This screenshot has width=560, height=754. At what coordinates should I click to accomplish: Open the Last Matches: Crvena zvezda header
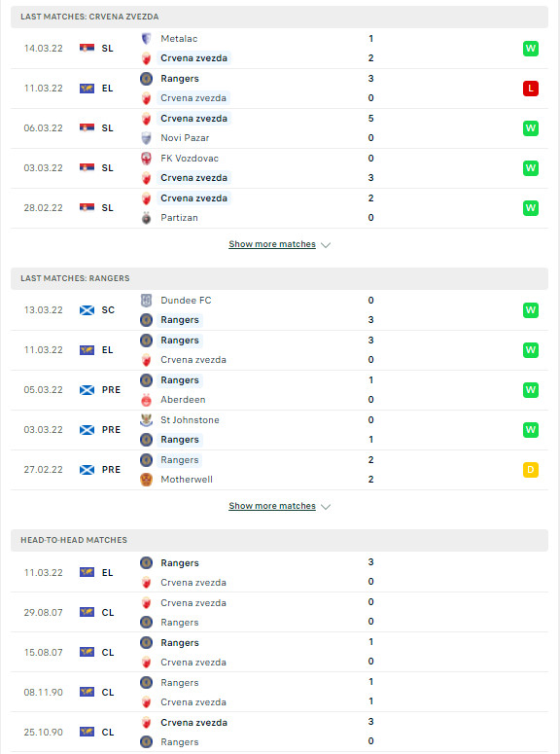pos(279,17)
